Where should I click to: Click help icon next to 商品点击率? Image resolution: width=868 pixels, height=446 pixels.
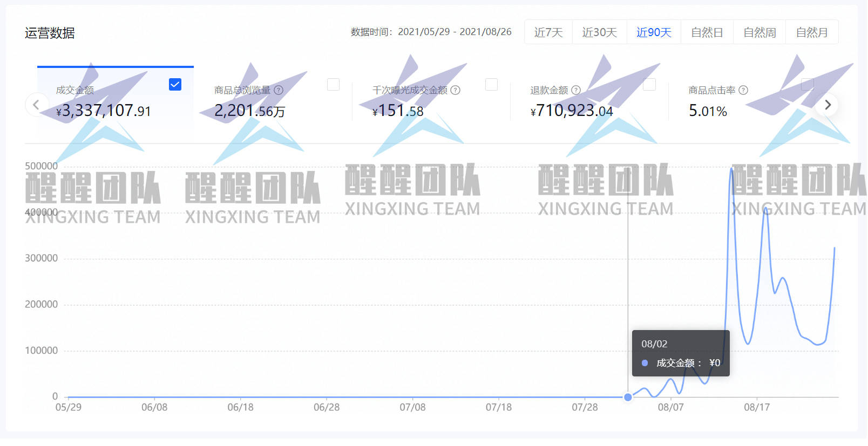click(x=743, y=90)
